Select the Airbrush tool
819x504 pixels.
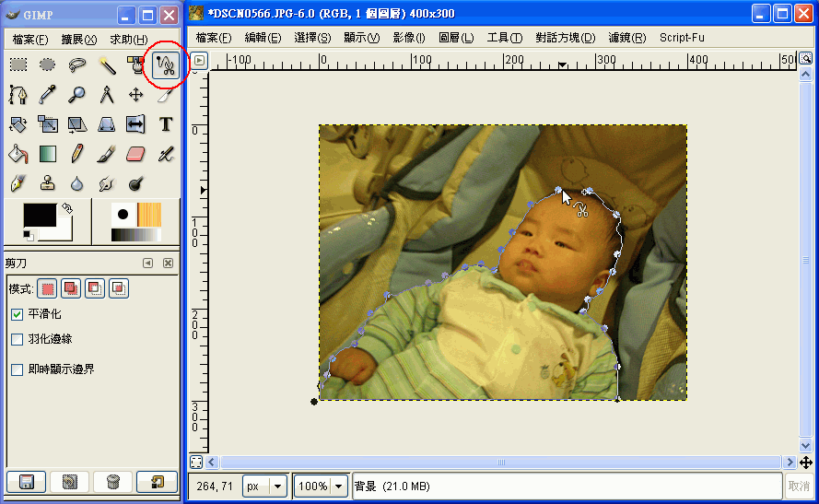166,154
